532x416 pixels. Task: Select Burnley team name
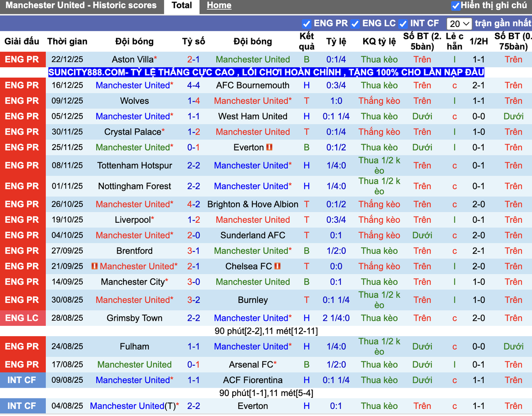[x=253, y=300]
